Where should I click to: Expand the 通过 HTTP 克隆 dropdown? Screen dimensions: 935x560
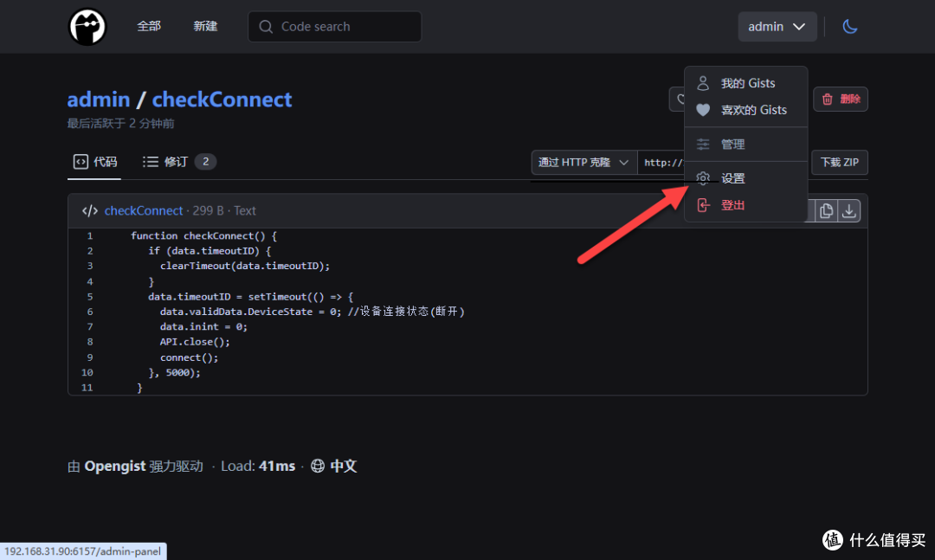point(584,162)
